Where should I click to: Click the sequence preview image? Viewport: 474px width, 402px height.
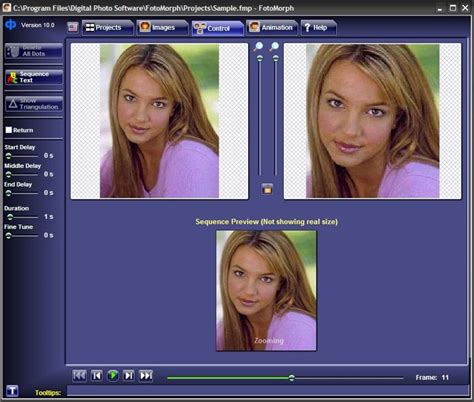(266, 291)
